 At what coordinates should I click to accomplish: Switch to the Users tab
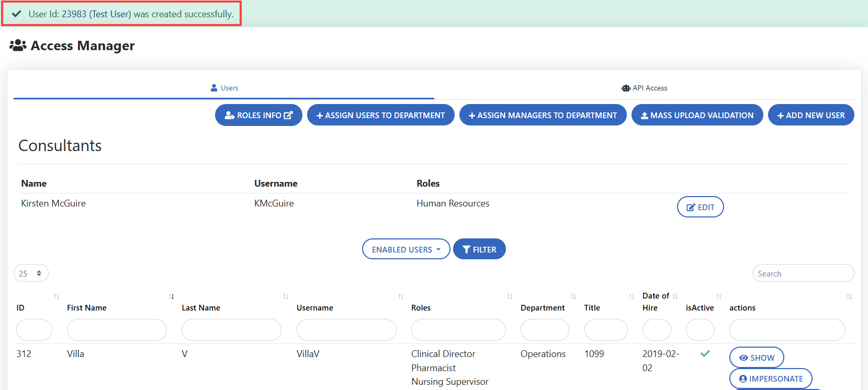click(224, 88)
